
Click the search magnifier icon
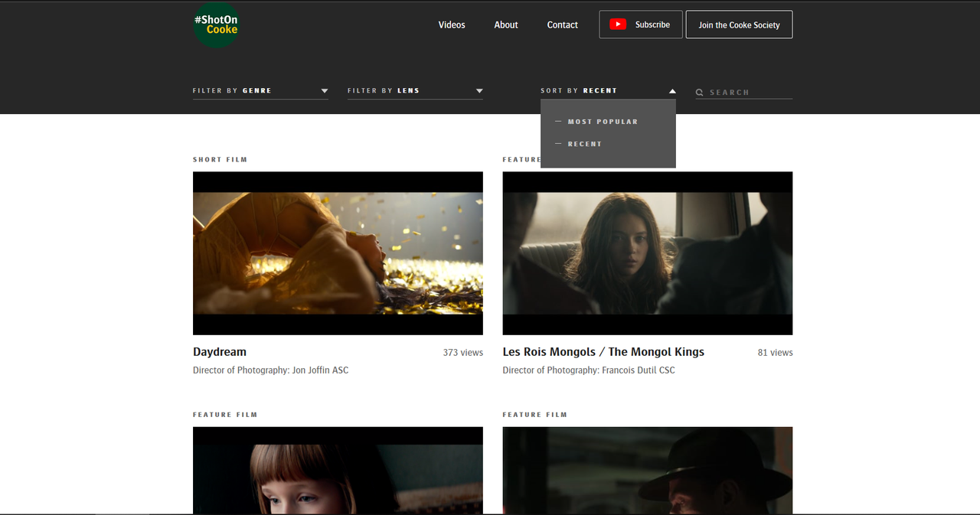tap(700, 93)
